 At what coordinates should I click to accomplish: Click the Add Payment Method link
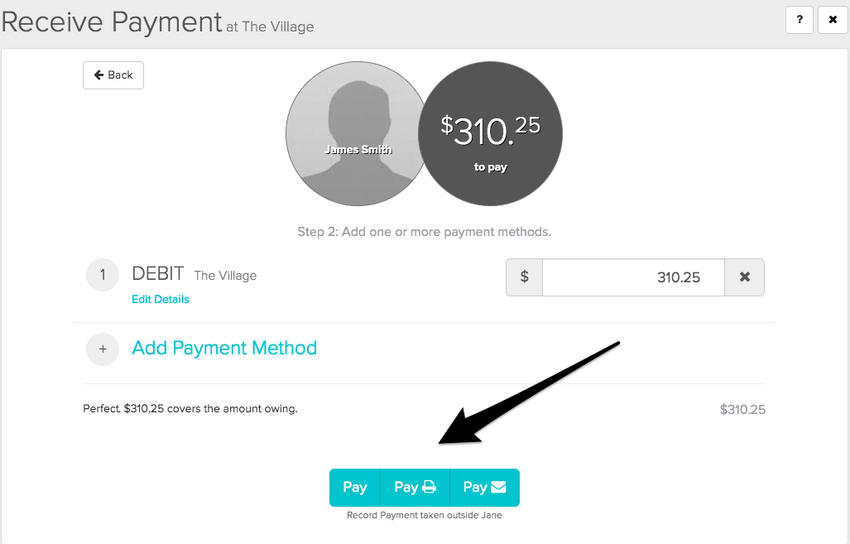point(224,348)
